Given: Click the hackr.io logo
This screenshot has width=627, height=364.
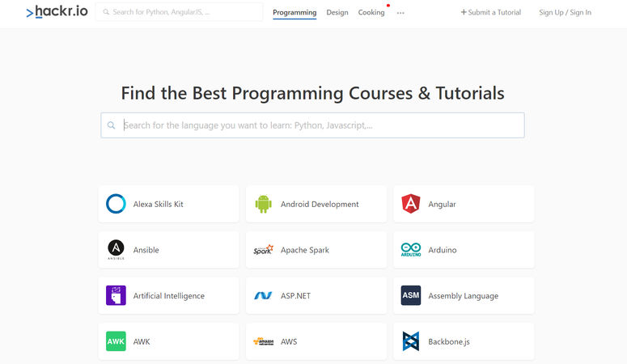Looking at the screenshot, I should (x=55, y=12).
